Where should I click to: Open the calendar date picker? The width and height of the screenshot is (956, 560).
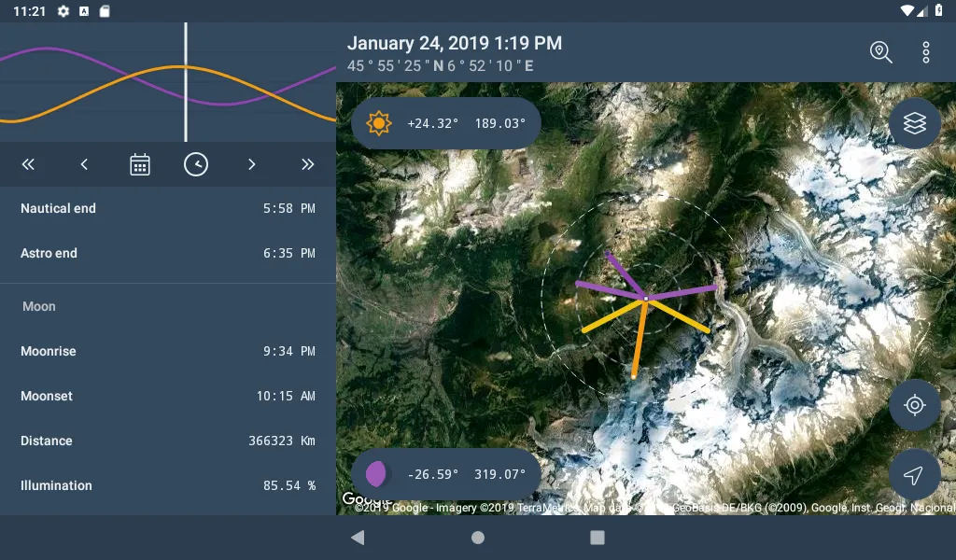pos(140,164)
